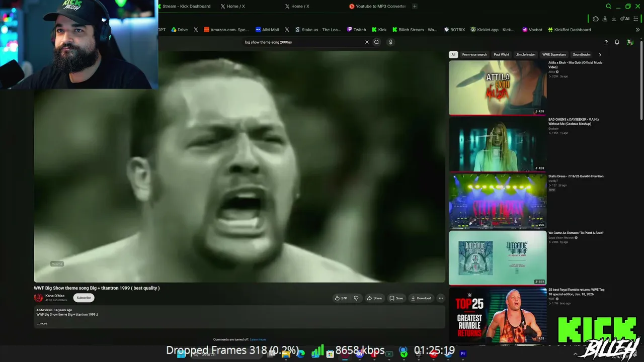Open the browser main menu icon

[636, 19]
